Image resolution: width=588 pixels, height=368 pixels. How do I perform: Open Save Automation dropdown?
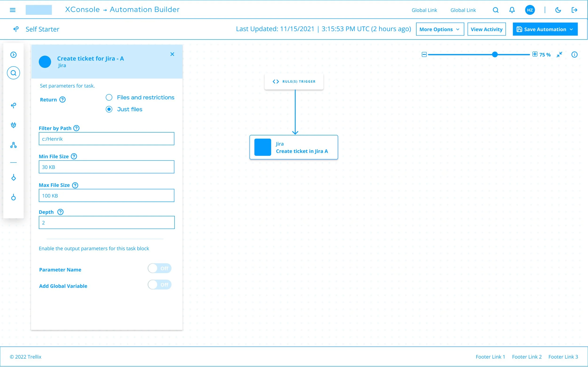[x=545, y=29]
